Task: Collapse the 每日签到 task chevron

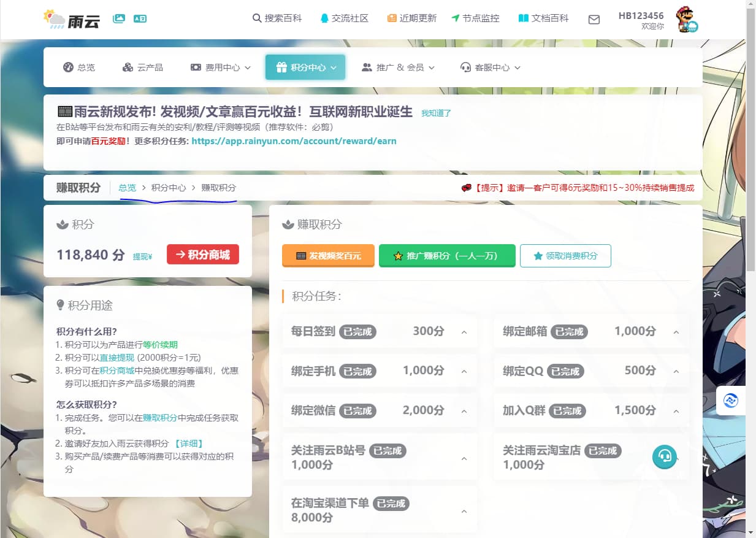Action: click(x=464, y=332)
